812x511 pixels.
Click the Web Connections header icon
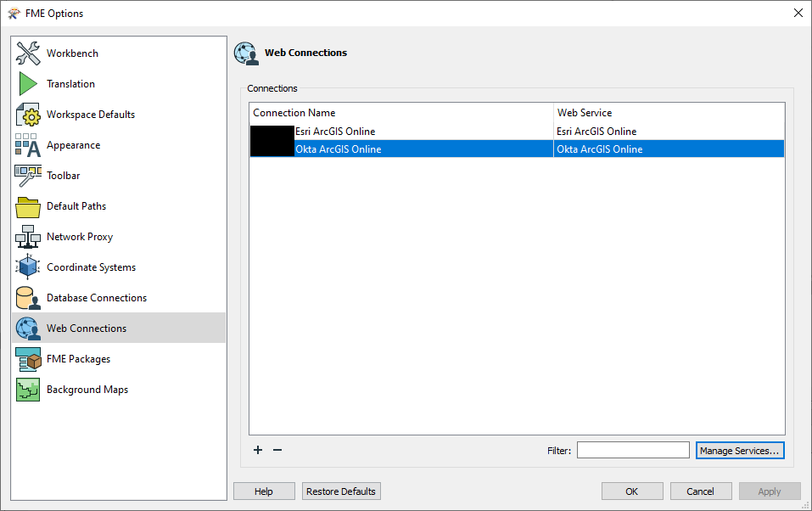pyautogui.click(x=247, y=53)
